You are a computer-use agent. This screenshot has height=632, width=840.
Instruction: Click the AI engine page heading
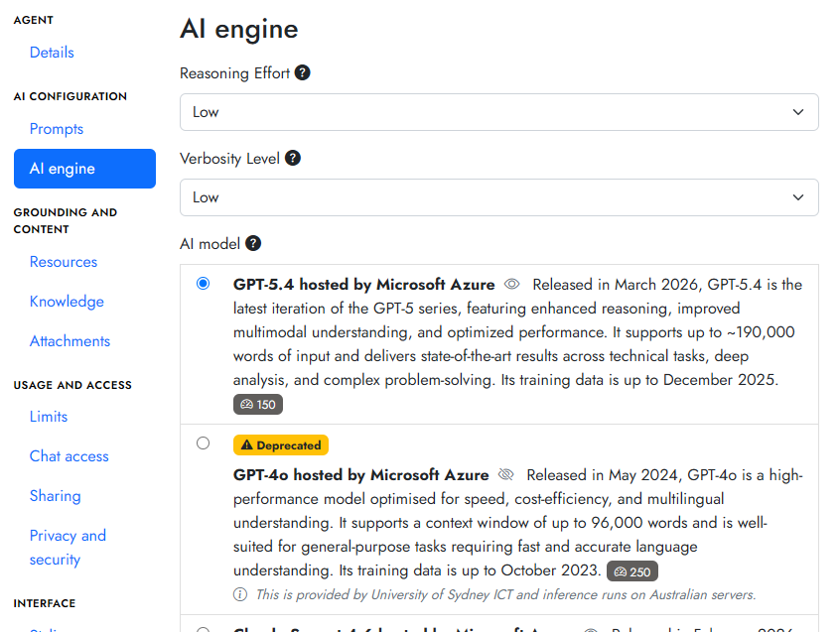coord(239,29)
